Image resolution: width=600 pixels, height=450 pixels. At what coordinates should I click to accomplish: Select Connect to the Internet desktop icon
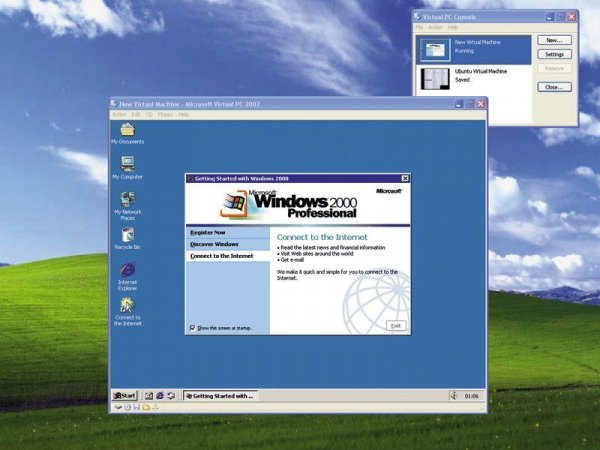pos(127,311)
